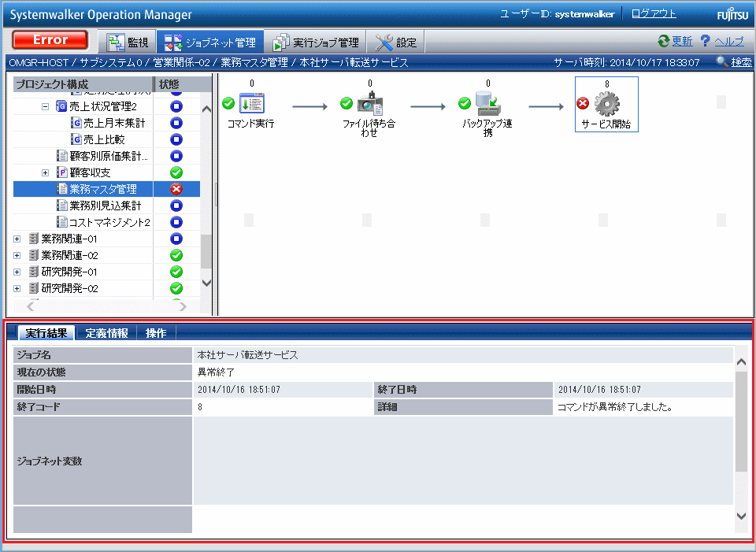Collapse the 売上状況管理2 tree node
Screen dimensions: 756x552
[x=46, y=106]
